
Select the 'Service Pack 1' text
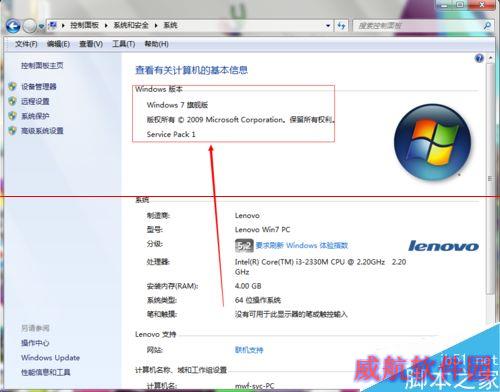click(171, 134)
